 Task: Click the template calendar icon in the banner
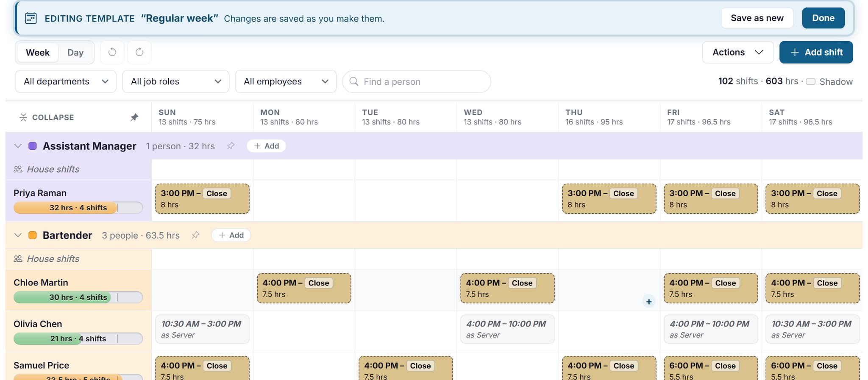click(31, 18)
